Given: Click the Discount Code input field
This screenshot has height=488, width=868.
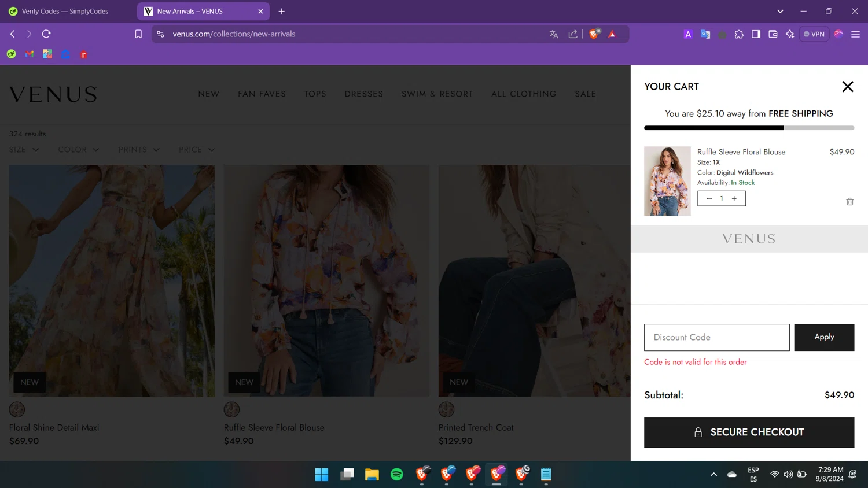Looking at the screenshot, I should click(x=716, y=337).
